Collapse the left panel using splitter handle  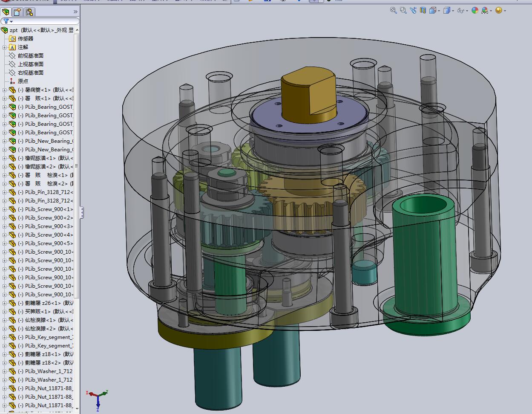pyautogui.click(x=81, y=212)
